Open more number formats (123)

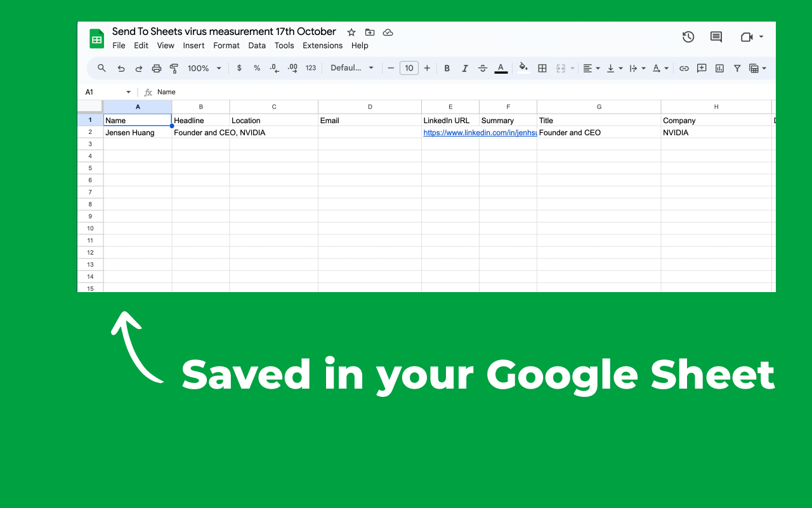tap(311, 68)
